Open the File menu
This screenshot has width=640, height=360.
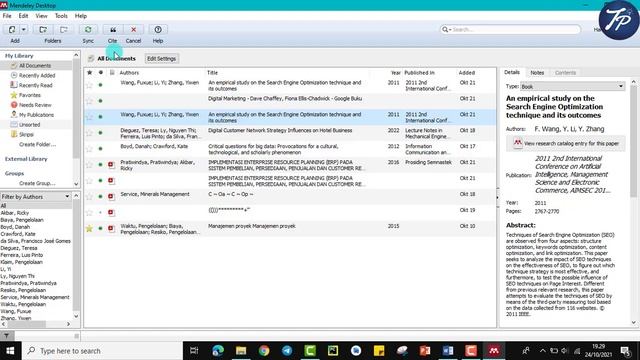click(7, 16)
